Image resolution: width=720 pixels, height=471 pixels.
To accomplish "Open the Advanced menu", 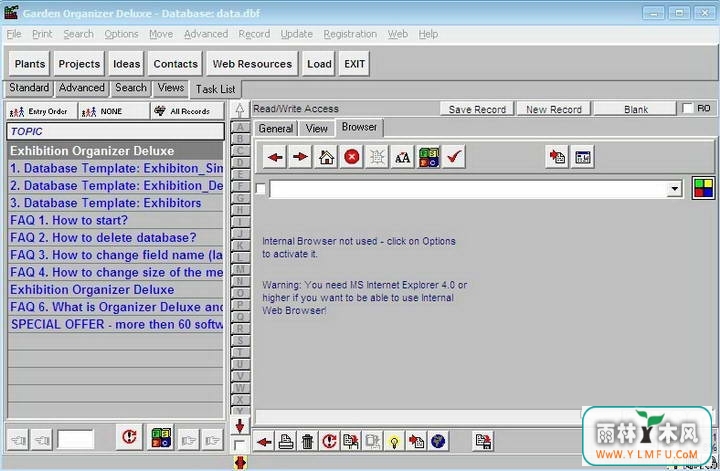I will tap(206, 34).
